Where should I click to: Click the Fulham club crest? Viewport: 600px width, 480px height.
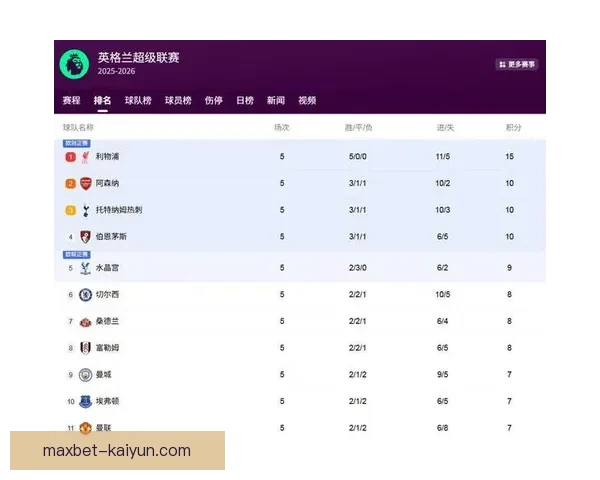tap(85, 348)
